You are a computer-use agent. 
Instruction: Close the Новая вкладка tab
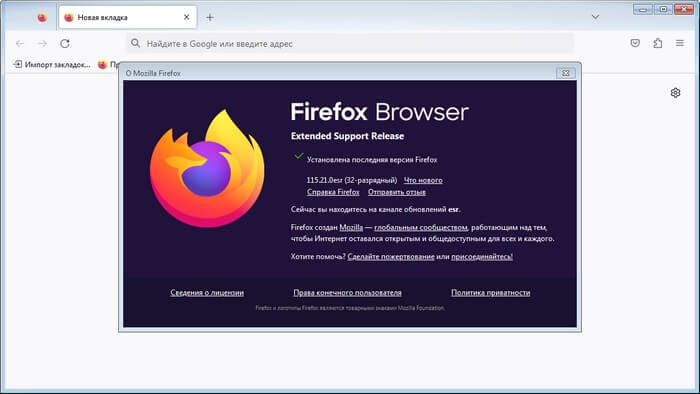pyautogui.click(x=187, y=17)
